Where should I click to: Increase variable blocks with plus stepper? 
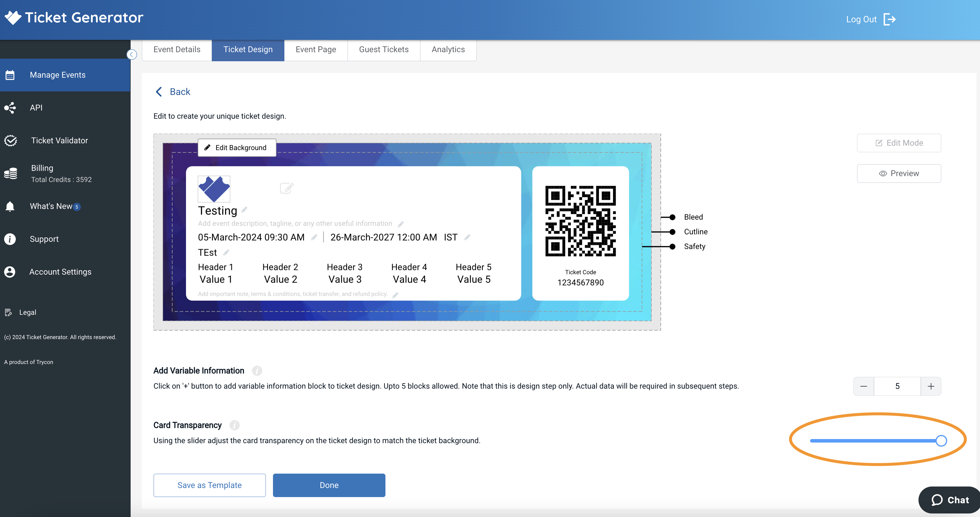(931, 386)
